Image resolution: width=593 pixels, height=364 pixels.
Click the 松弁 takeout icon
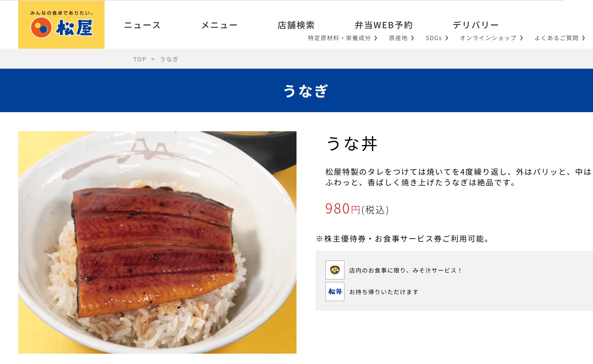click(x=335, y=291)
